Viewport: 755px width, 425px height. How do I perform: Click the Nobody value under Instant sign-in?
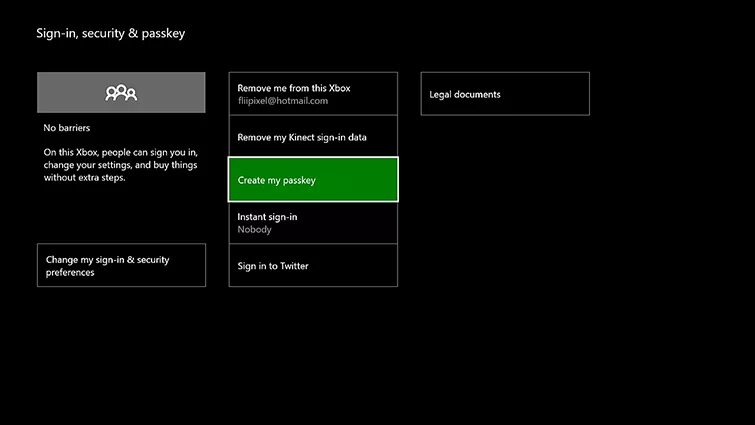pyautogui.click(x=254, y=230)
